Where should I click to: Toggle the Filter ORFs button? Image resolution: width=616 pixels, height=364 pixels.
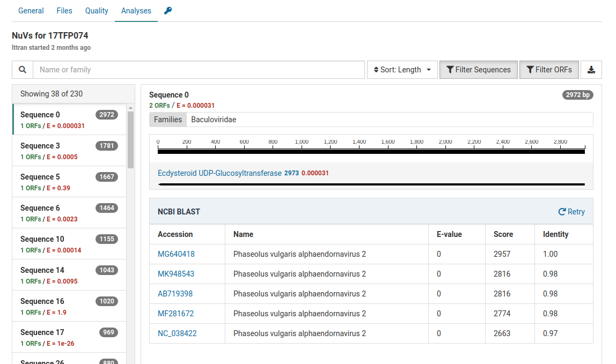(548, 70)
